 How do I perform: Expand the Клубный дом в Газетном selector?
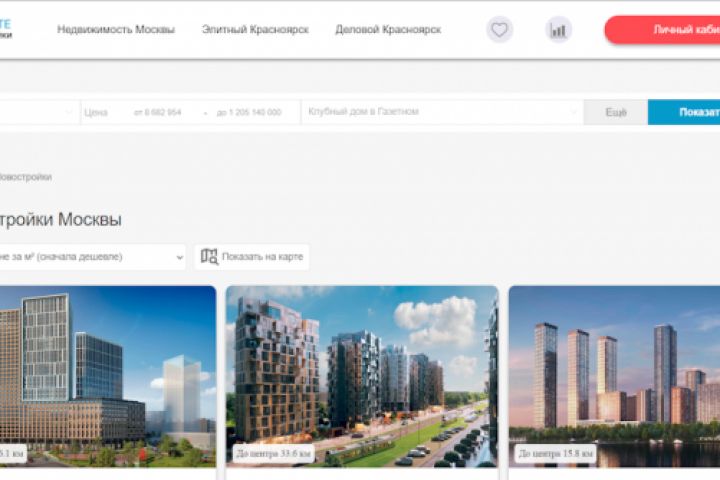click(442, 112)
